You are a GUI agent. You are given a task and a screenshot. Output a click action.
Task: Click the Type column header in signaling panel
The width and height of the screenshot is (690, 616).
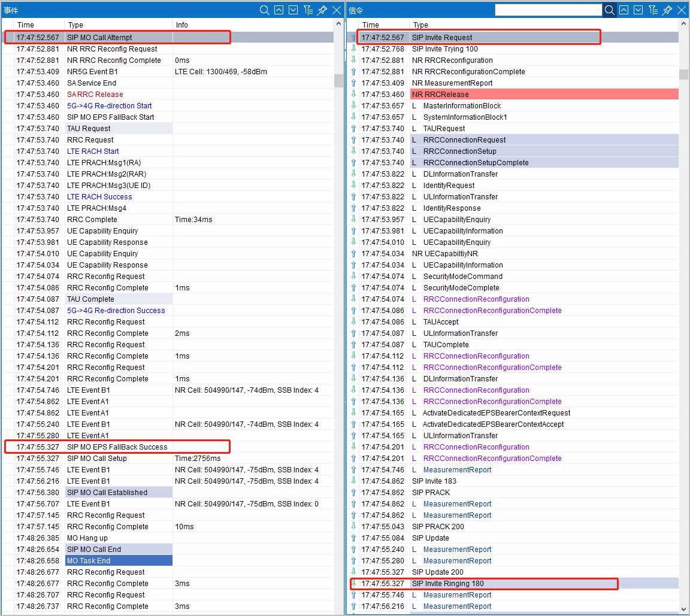pos(420,25)
